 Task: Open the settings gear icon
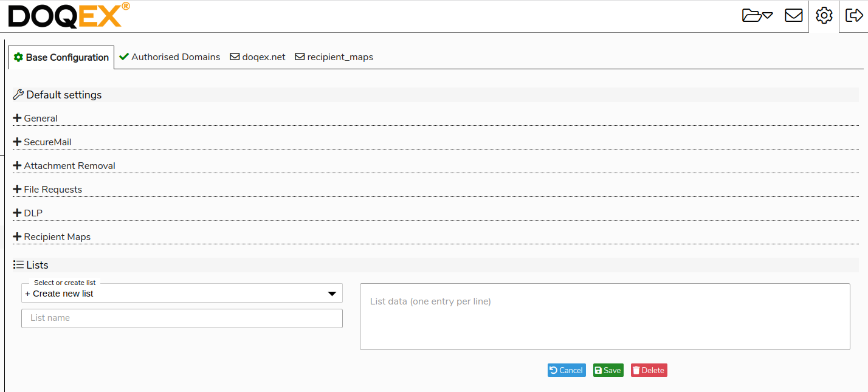point(824,16)
